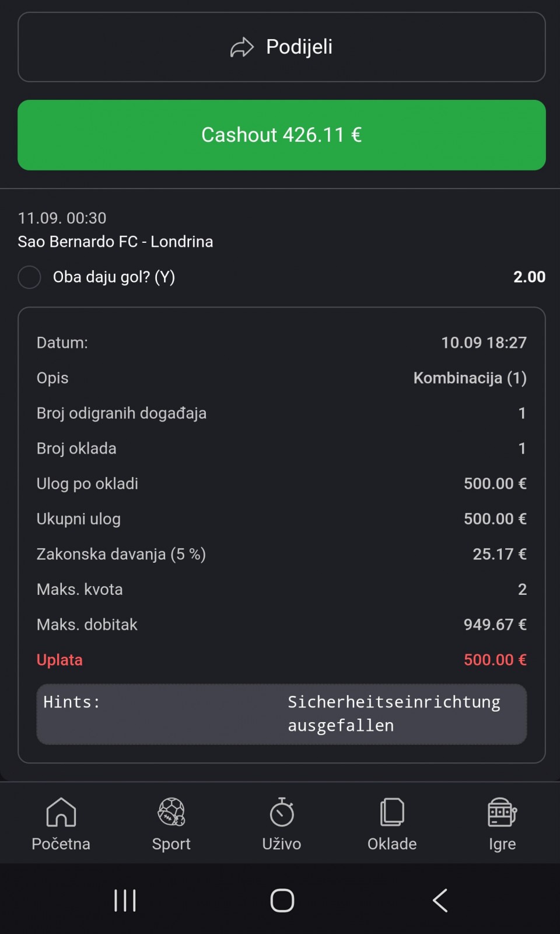Open the Sport balls icon
Image resolution: width=560 pixels, height=934 pixels.
click(171, 812)
